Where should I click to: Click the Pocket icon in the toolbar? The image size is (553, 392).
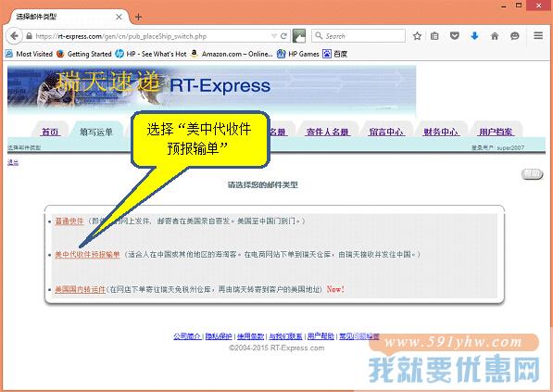(x=455, y=35)
